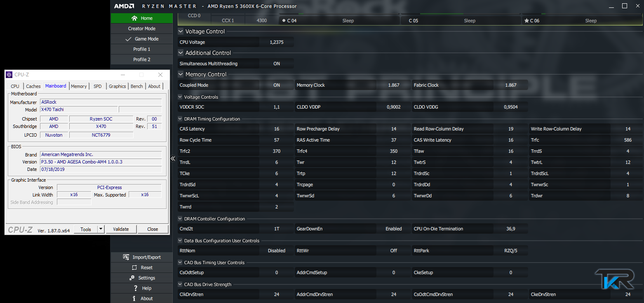Collapse sidebar with the double-chevron arrow
This screenshot has width=644, height=303.
coord(173,159)
